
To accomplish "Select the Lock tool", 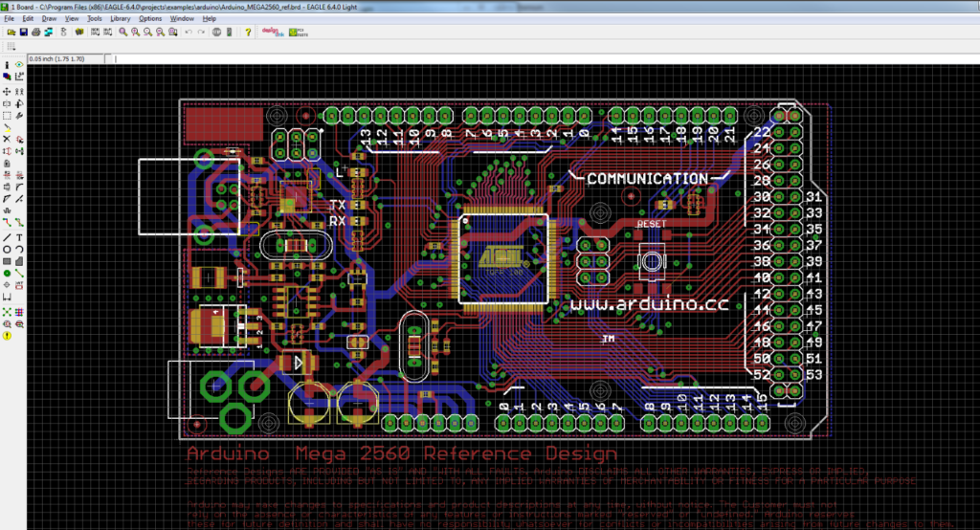I will (x=7, y=164).
